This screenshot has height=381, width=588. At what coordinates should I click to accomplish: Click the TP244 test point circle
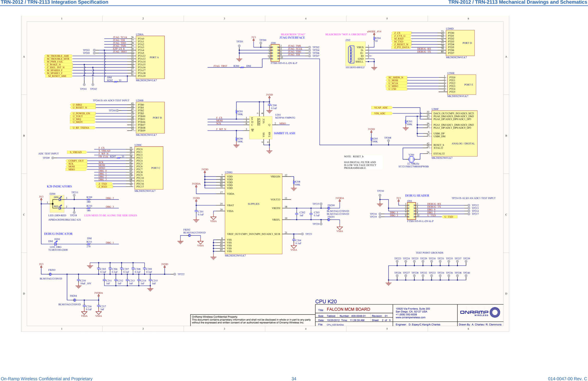117,110
